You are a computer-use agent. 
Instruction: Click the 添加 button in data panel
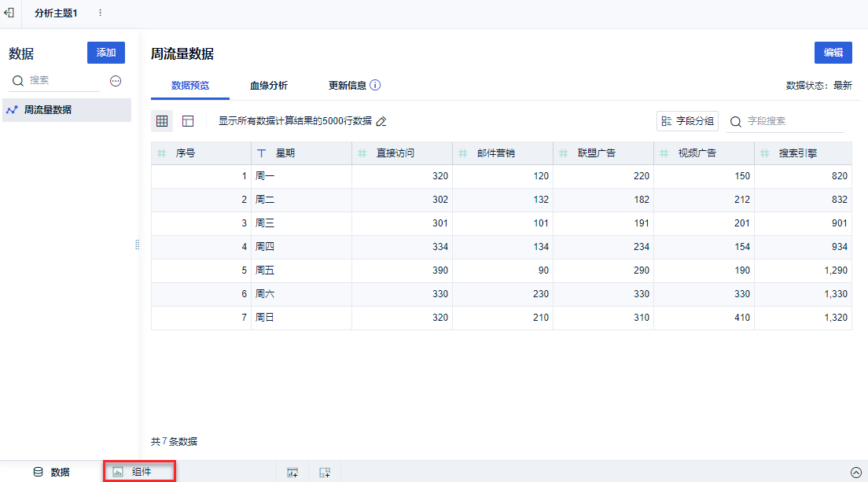[105, 53]
